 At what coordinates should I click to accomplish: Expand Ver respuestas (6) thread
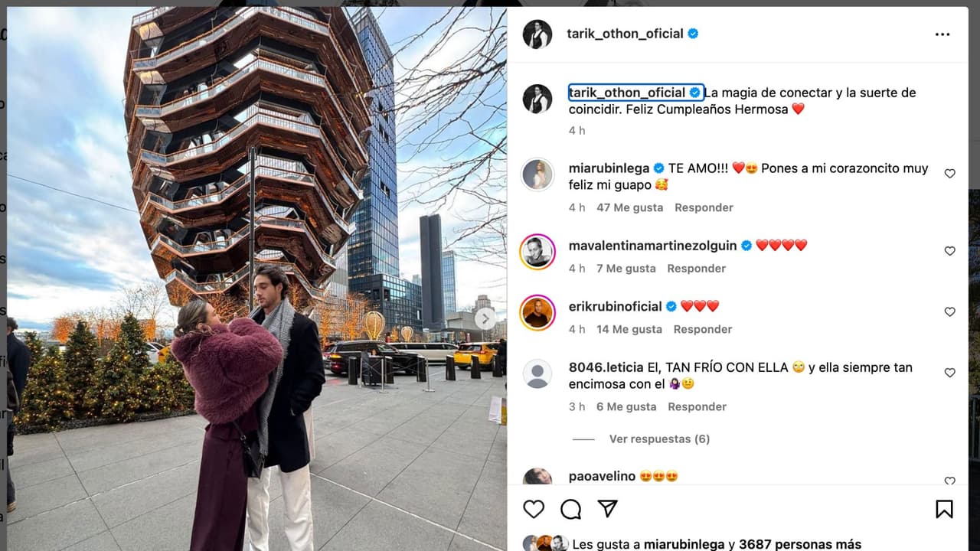(x=659, y=439)
